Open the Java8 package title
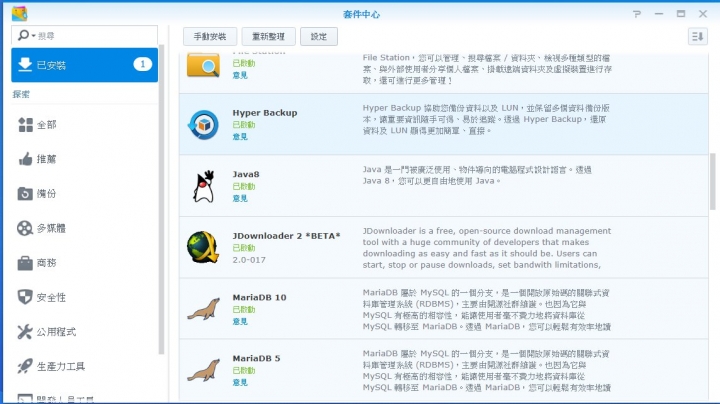 coord(246,174)
